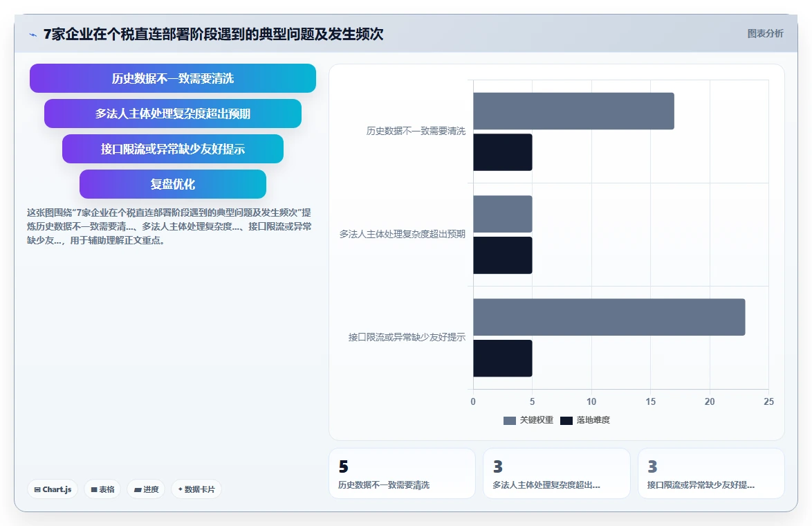
Task: Click the Chart.js tag chip
Action: coord(53,489)
